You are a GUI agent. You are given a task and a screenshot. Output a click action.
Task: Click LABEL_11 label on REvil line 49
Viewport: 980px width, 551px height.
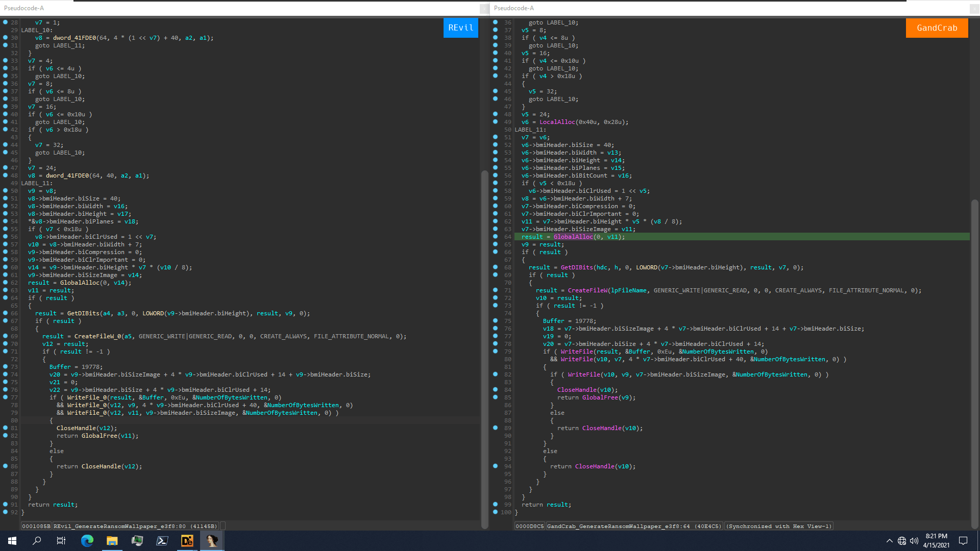pos(37,183)
